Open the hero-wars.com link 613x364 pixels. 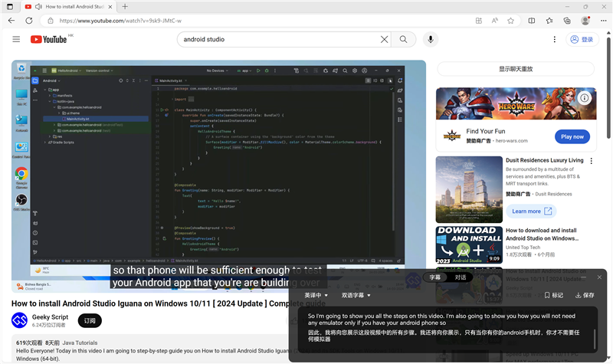coord(511,141)
